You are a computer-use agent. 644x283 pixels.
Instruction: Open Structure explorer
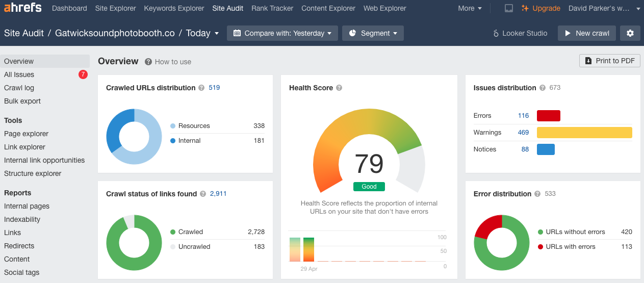click(x=33, y=173)
